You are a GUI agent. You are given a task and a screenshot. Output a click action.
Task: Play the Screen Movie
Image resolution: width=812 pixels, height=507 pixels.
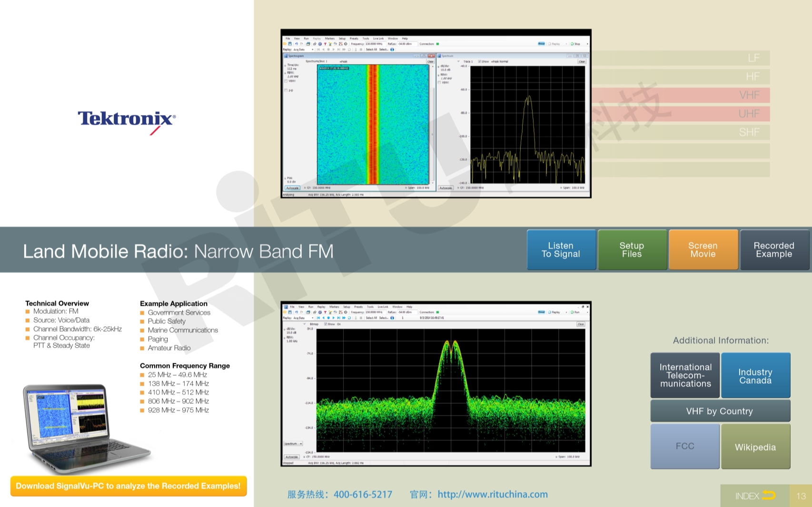coord(703,250)
